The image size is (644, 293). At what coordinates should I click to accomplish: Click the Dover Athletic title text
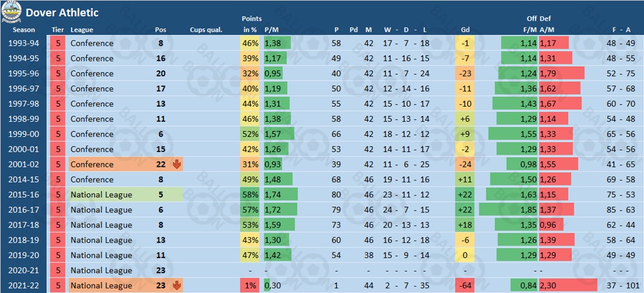pyautogui.click(x=62, y=12)
